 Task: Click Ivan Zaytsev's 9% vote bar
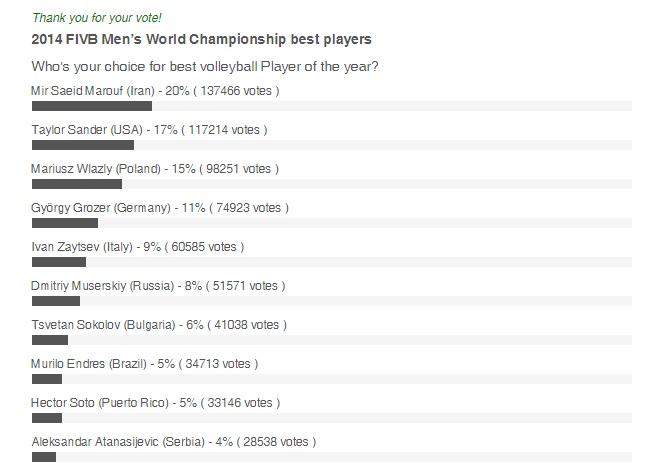point(59,262)
